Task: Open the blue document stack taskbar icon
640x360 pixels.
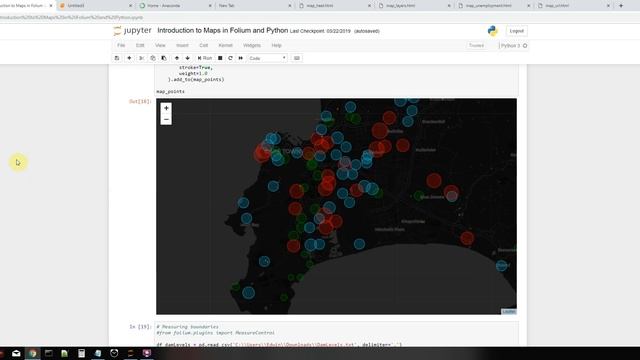Action: [98, 353]
